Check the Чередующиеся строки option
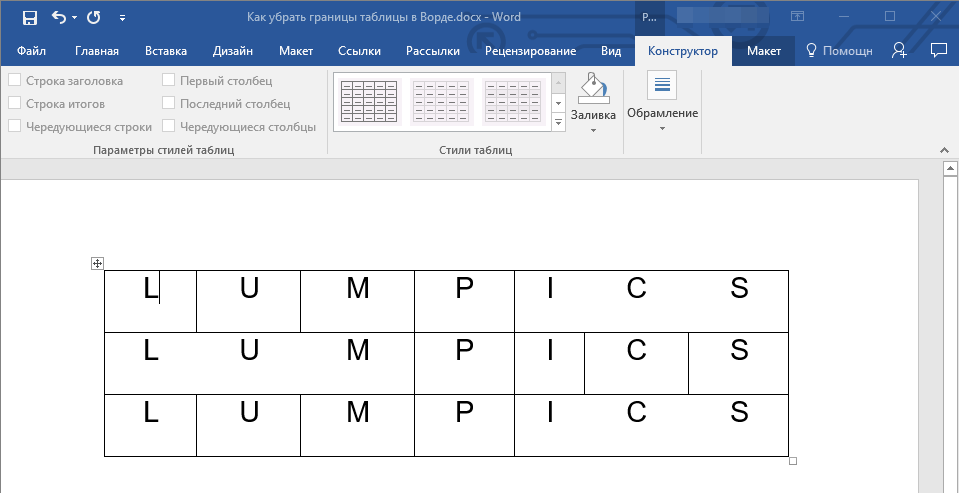 point(15,127)
